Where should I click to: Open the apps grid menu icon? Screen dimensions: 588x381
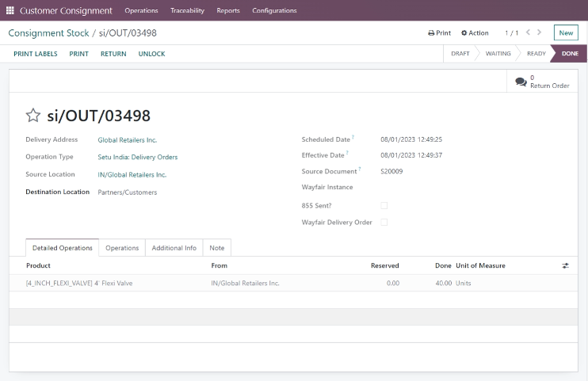pyautogui.click(x=10, y=10)
